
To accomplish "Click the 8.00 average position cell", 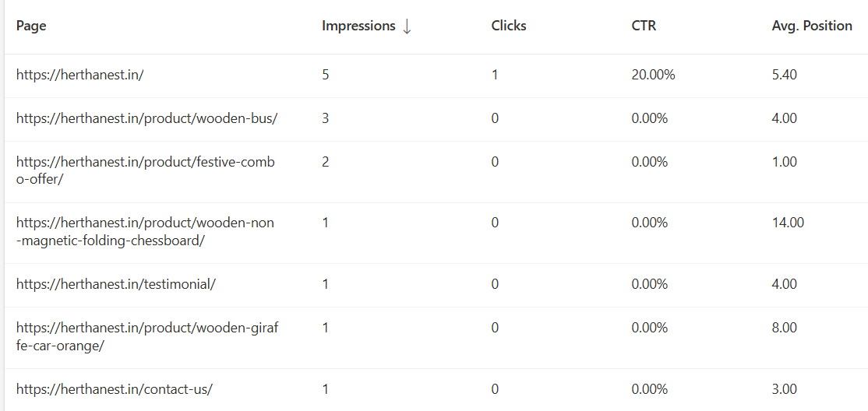I will click(x=785, y=328).
